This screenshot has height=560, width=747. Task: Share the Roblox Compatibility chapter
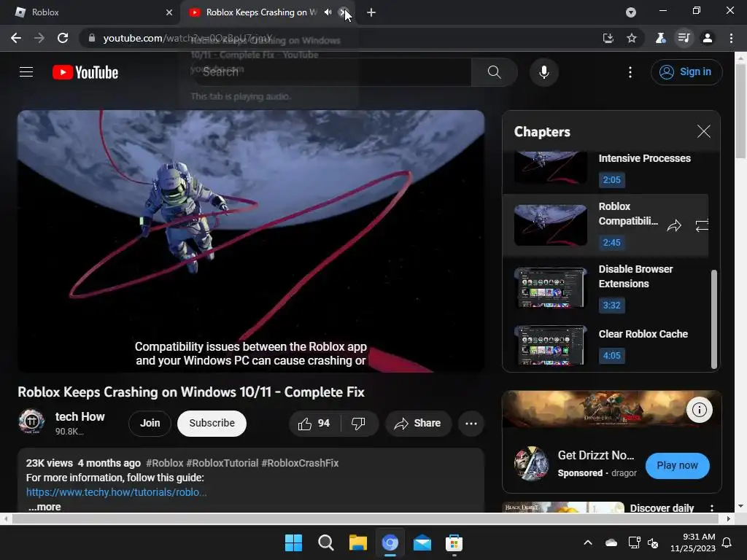(673, 225)
